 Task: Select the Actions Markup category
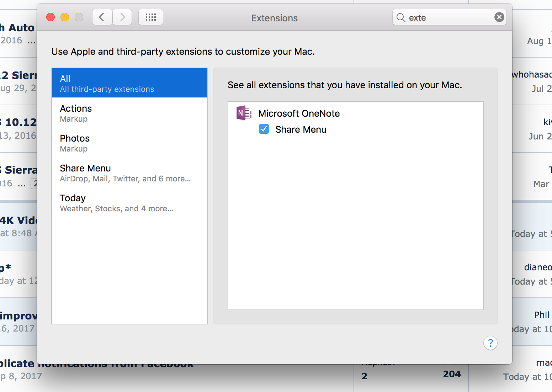[129, 113]
